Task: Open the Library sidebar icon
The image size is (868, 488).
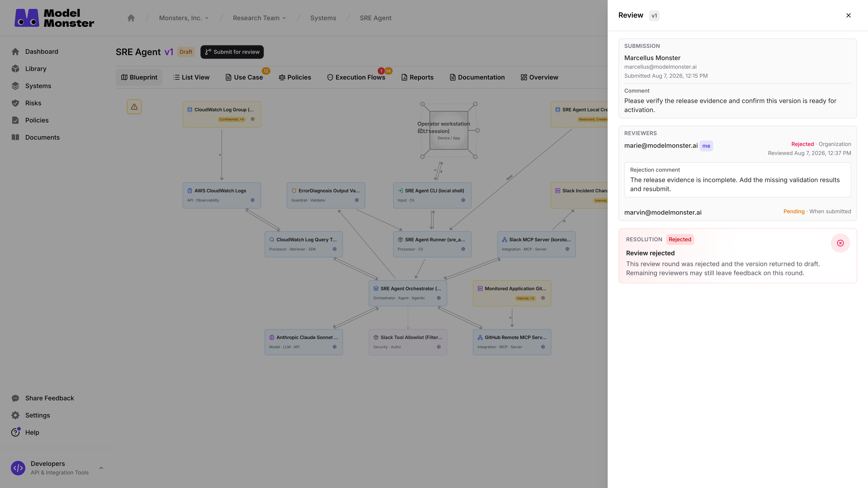Action: (x=16, y=69)
